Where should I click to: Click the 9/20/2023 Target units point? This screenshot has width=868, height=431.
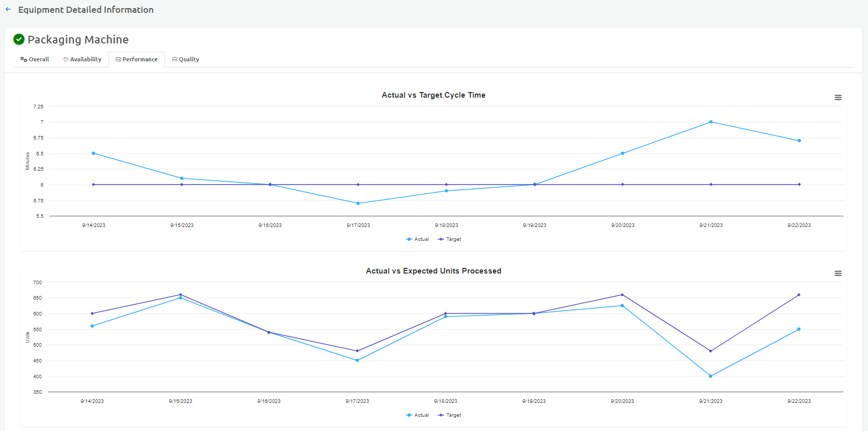click(x=622, y=295)
